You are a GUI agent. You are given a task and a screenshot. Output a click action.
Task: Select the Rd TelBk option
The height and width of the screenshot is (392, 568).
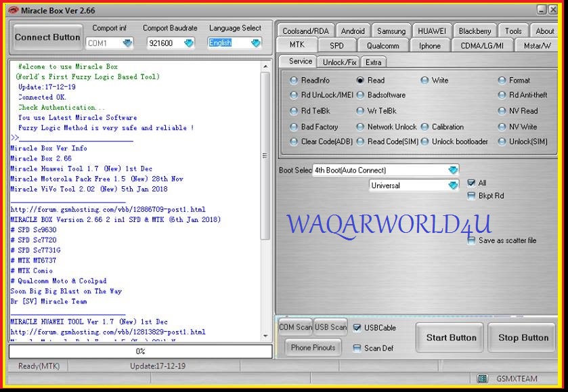[x=294, y=111]
